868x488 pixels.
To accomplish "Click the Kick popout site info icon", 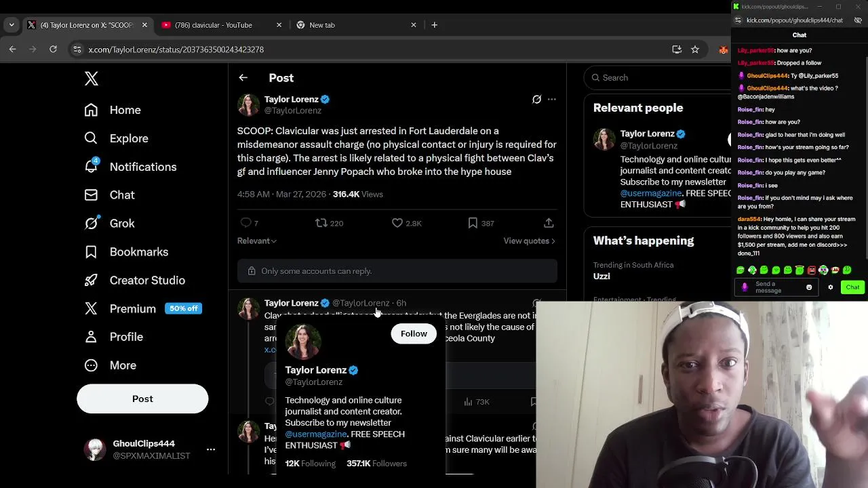I will tap(738, 20).
